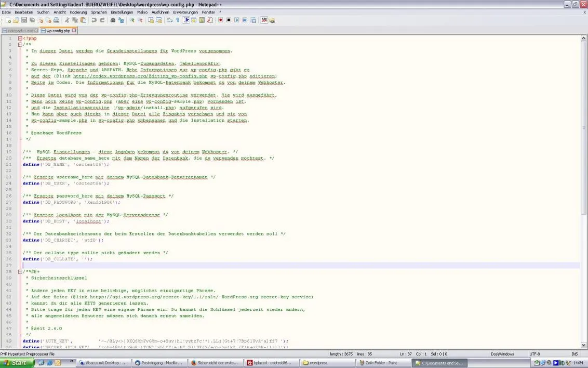This screenshot has width=588, height=368.
Task: Open the Kodierung menu
Action: (x=78, y=12)
